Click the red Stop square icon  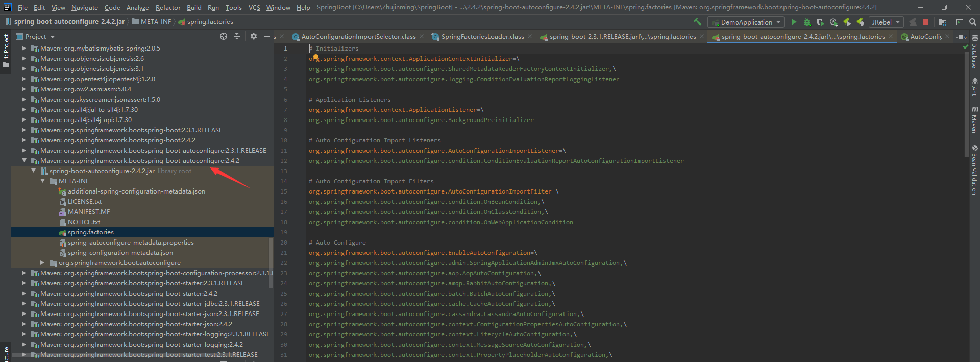point(926,22)
